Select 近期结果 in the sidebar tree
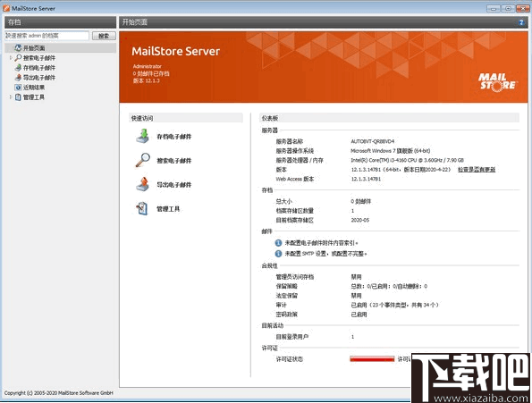The width and height of the screenshot is (532, 403). point(34,88)
